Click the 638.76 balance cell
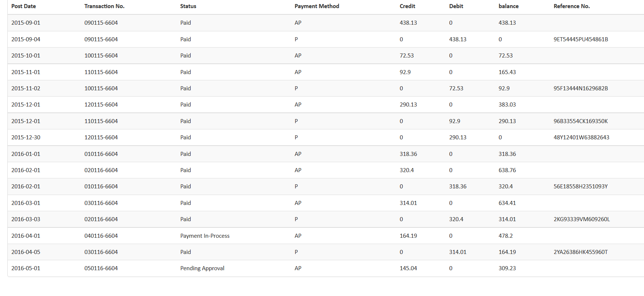 507,170
